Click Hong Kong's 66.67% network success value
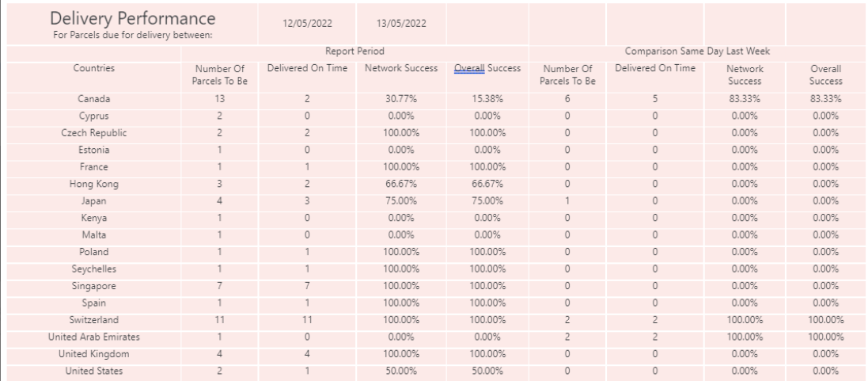 pos(401,184)
